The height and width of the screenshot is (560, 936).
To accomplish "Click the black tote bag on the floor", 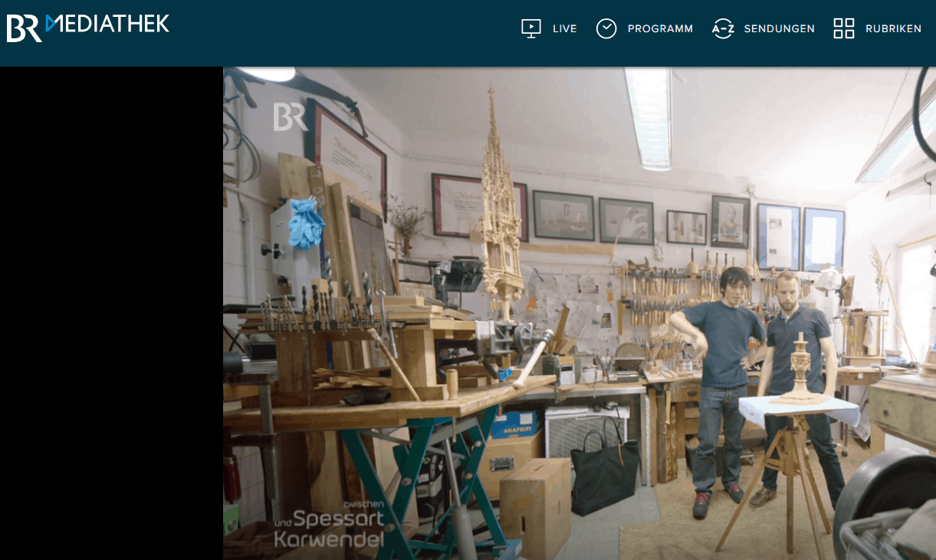I will click(604, 474).
